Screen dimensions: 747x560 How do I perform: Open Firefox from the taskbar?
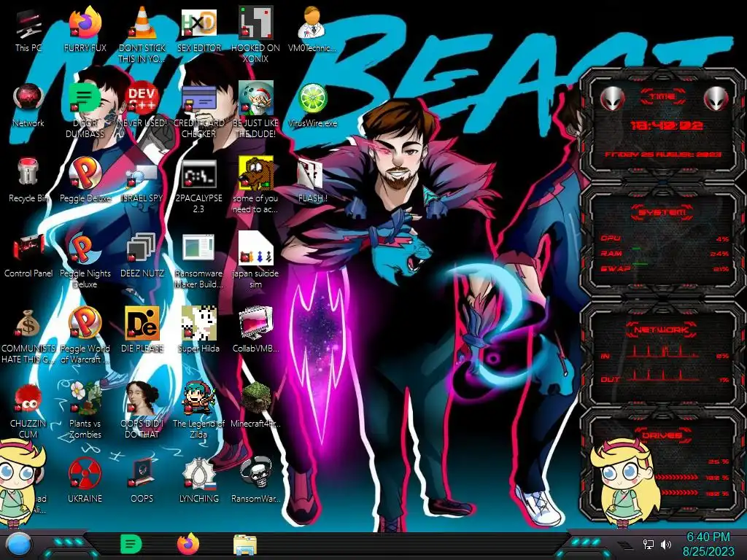click(187, 544)
